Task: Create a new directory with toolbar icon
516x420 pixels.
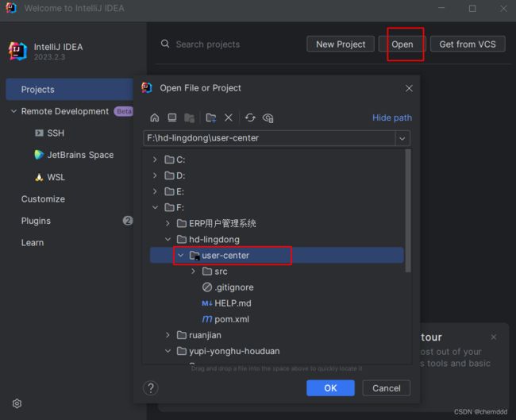Action: coord(210,118)
